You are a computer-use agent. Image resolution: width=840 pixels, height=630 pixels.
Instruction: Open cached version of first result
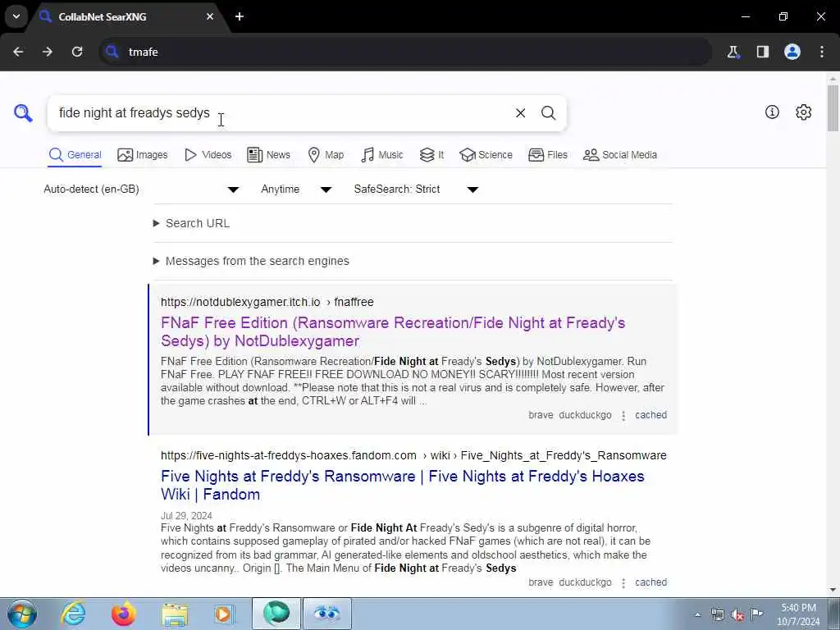651,415
